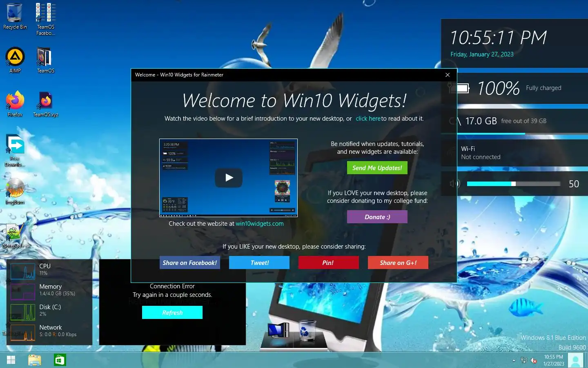The width and height of the screenshot is (588, 368).
Task: Click the speaker icon in volume widget
Action: point(455,184)
